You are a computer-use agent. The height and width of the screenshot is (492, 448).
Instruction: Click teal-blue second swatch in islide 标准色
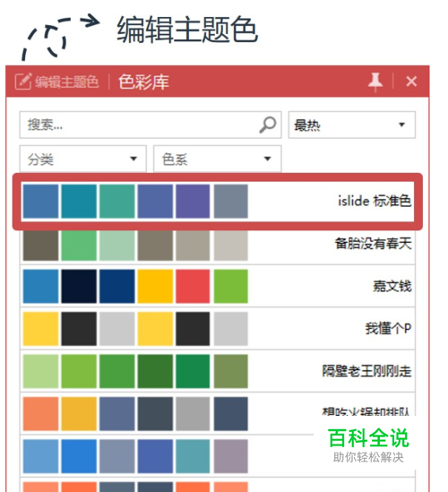pyautogui.click(x=79, y=201)
